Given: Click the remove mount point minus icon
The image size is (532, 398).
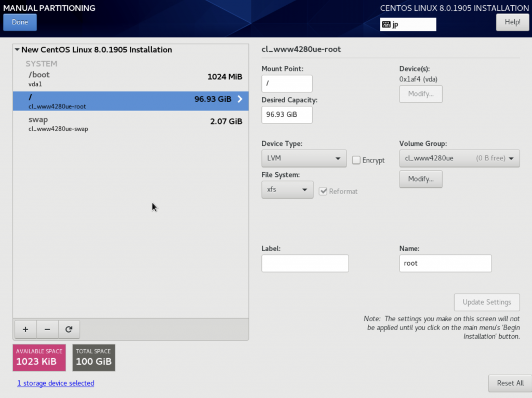Looking at the screenshot, I should [x=47, y=329].
